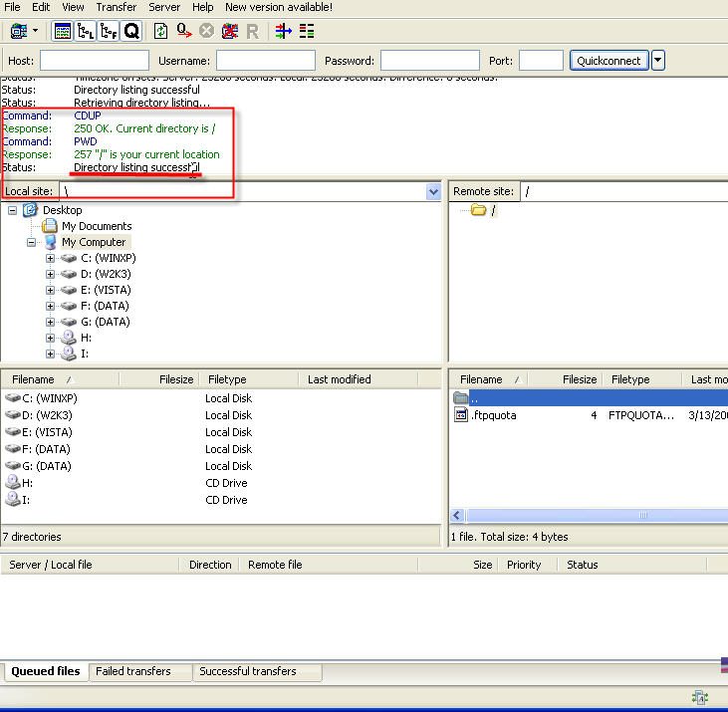Open the Site Manager dropdown arrow
728x712 pixels.
(x=35, y=32)
